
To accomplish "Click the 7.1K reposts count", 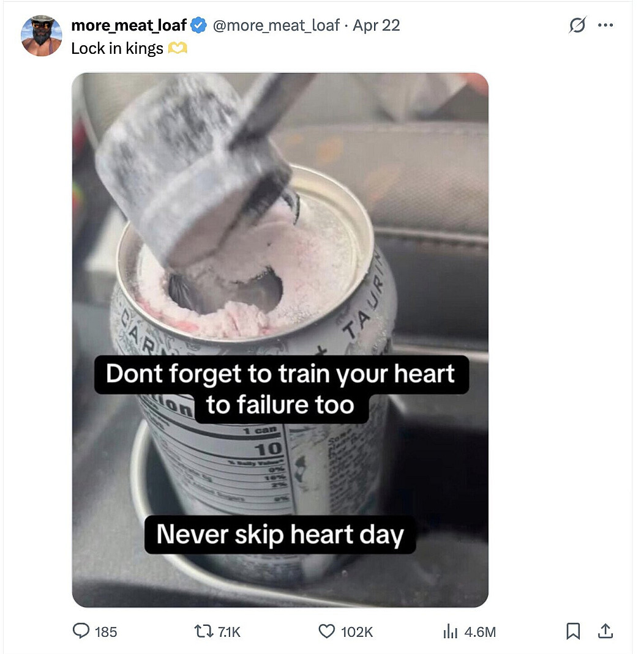I will point(230,632).
